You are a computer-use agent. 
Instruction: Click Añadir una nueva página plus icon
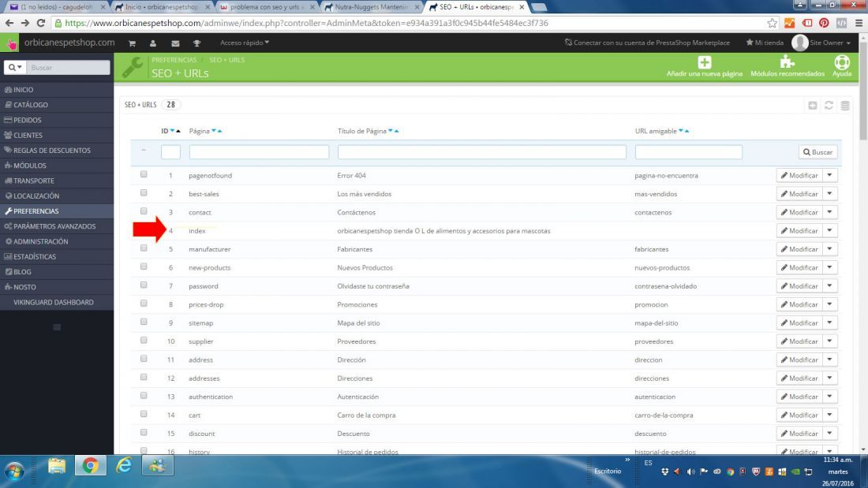click(704, 62)
